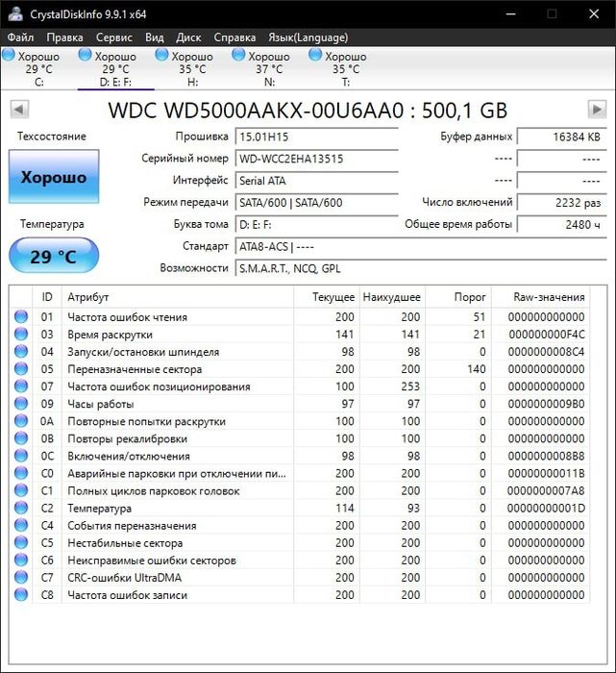The image size is (616, 673).
Task: Click status orb for attribute C6
Action: 21,561
